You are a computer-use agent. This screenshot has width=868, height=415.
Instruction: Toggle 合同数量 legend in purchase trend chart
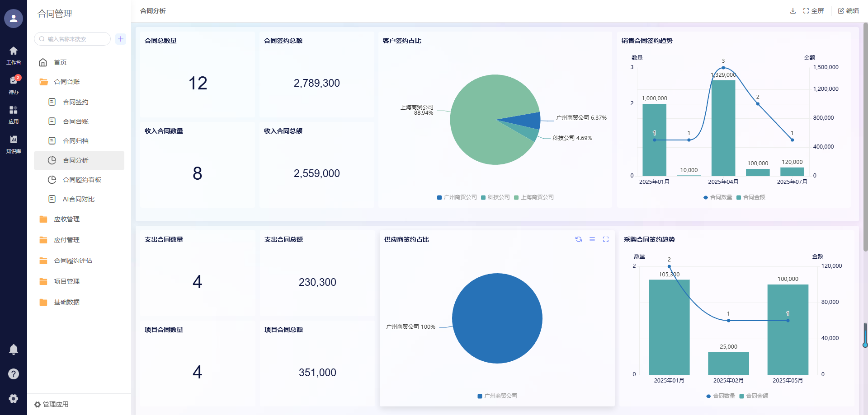pos(721,396)
